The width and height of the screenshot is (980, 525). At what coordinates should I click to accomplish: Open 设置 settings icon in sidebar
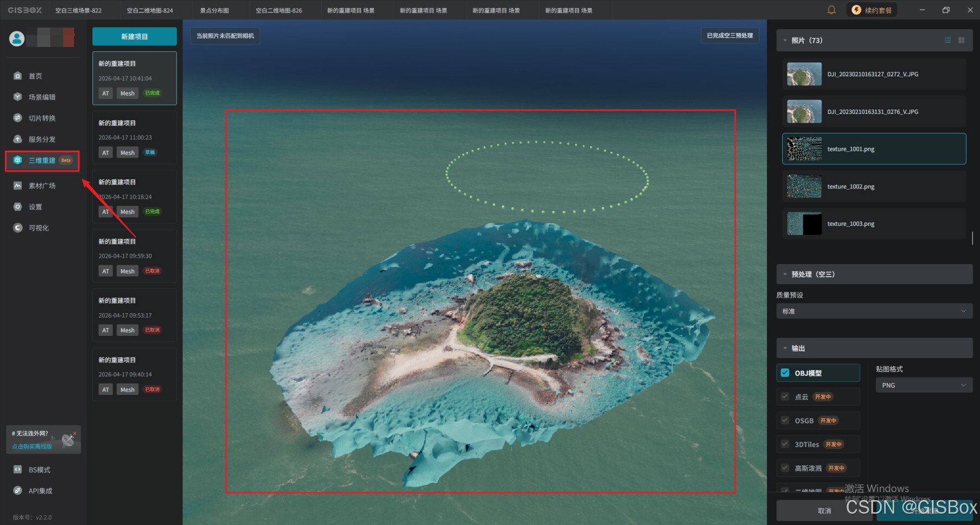[18, 207]
